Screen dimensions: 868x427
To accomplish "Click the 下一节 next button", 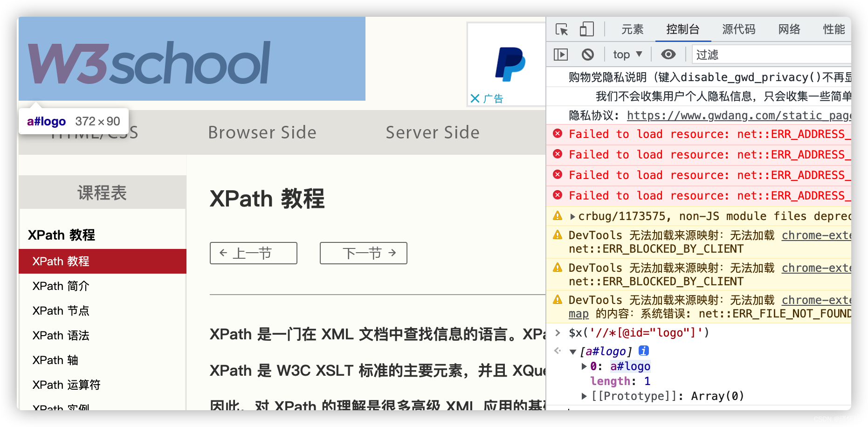I will click(x=363, y=253).
